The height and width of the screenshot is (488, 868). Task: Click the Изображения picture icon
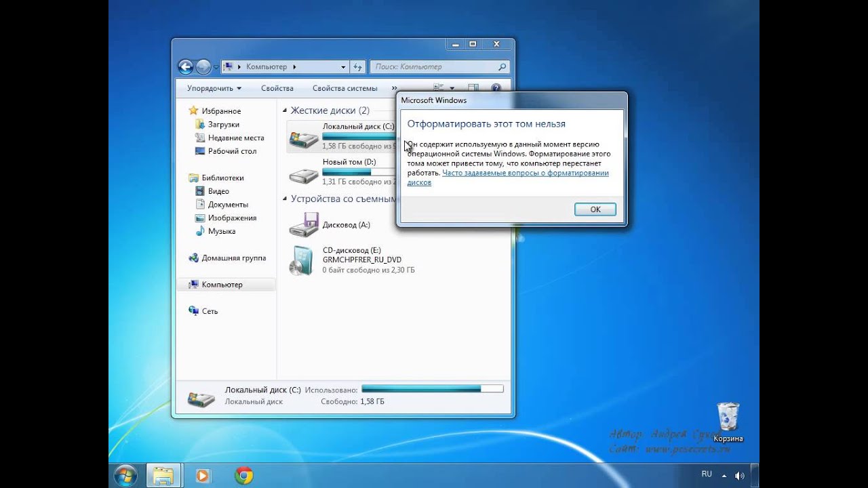coord(200,218)
